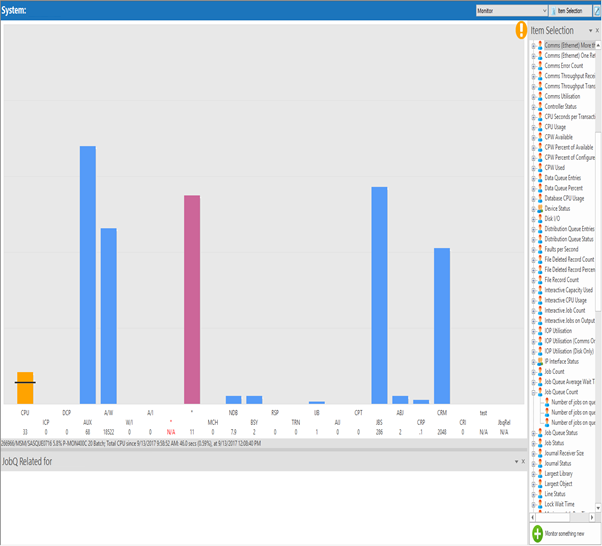Click the Device Status item icon
Image resolution: width=602 pixels, height=546 pixels.
(540, 209)
